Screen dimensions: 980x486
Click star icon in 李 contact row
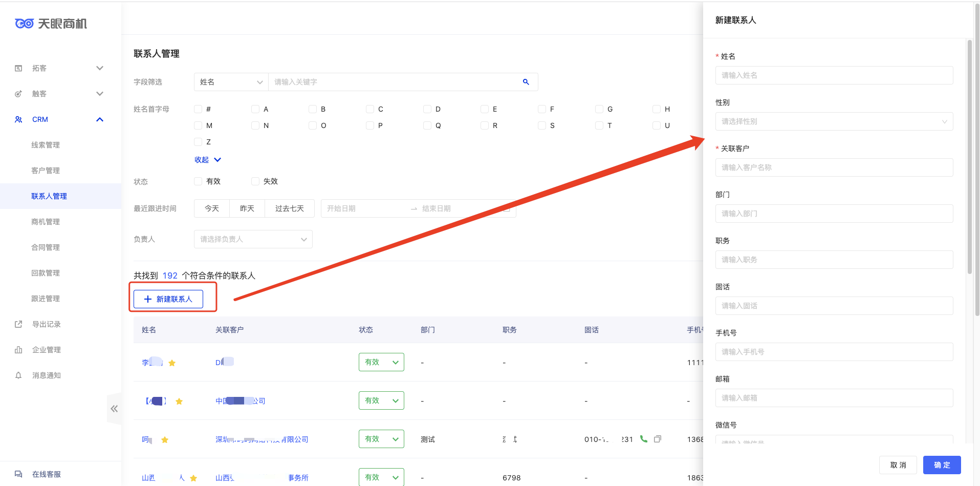[x=172, y=363]
